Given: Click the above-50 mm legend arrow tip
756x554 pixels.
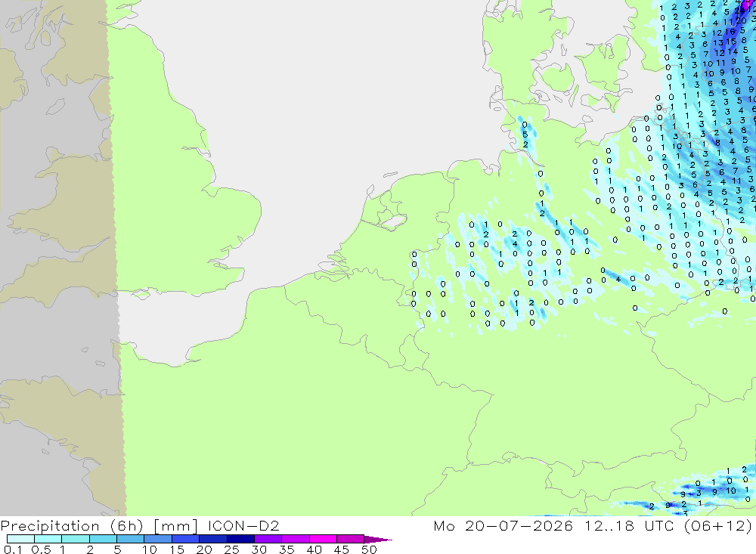Looking at the screenshot, I should click(x=378, y=540).
